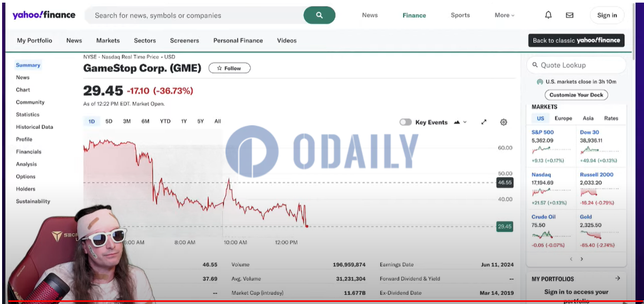Viewport: 644px width, 304px height.
Task: Click the chart type mountain icon
Action: pyautogui.click(x=457, y=122)
